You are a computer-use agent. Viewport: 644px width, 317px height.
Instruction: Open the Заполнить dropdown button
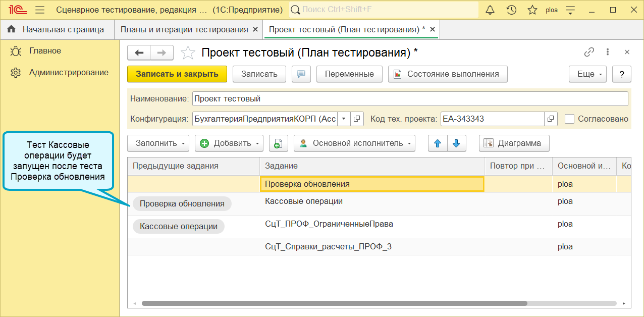coord(158,143)
